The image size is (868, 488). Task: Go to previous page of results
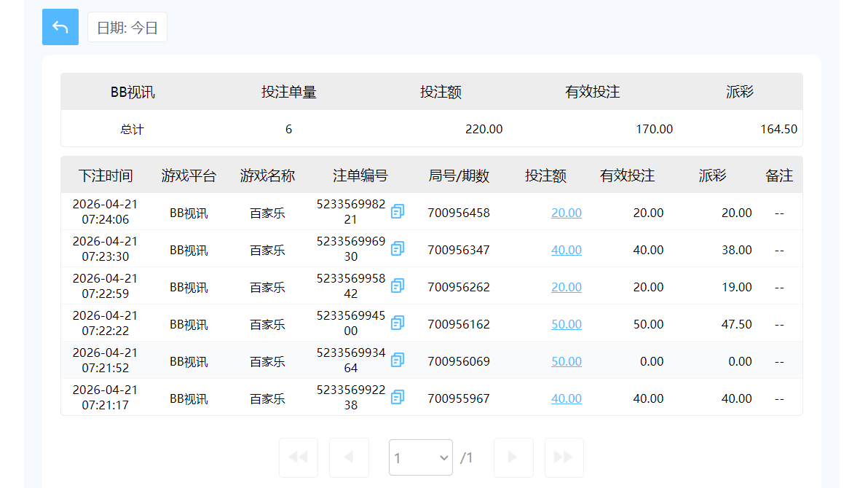349,457
